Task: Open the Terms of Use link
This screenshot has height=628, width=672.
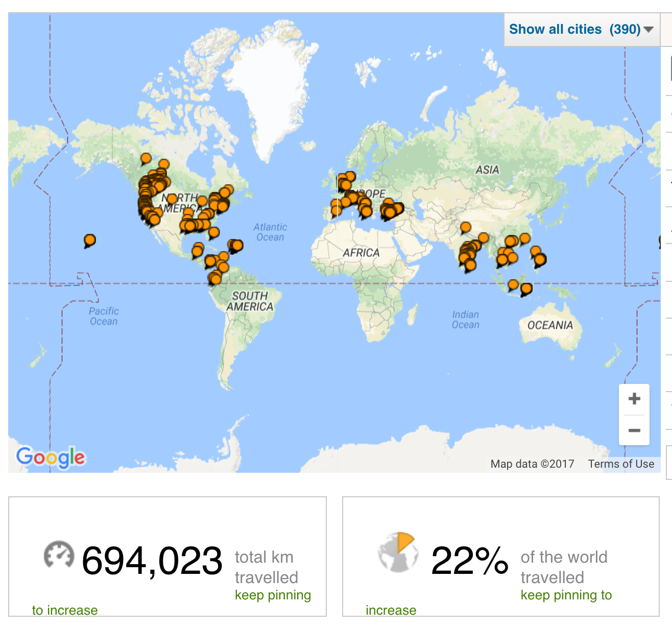Action: pyautogui.click(x=621, y=464)
